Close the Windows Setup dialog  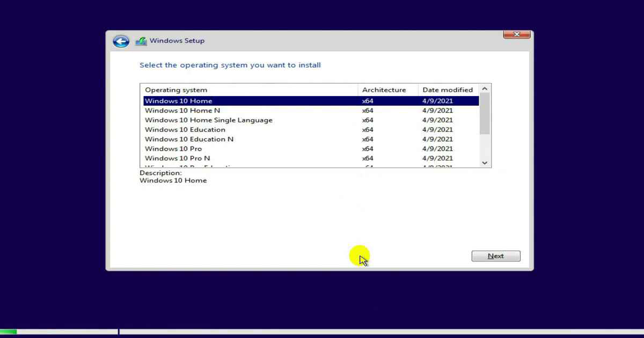[x=517, y=34]
